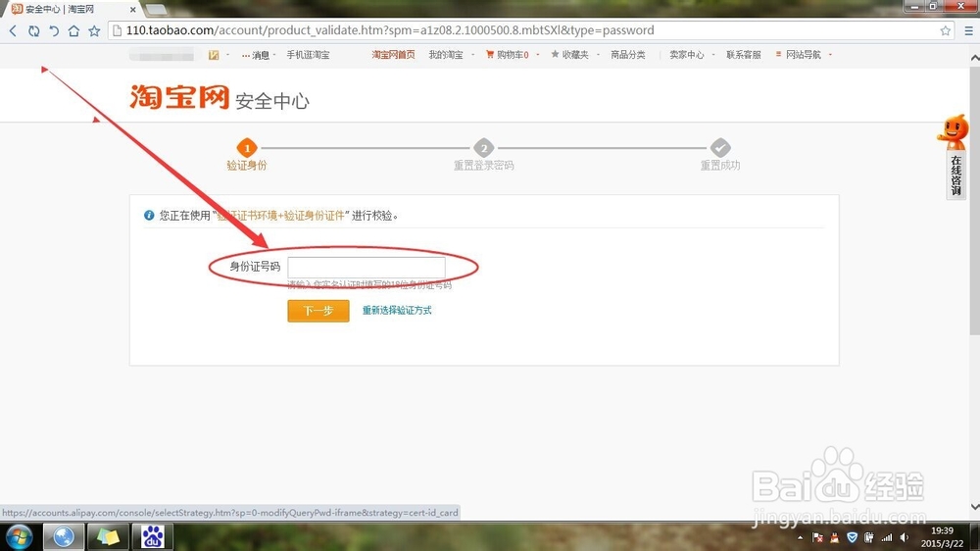Click the browser back arrow
Screen dimensions: 980x551
coord(13,30)
